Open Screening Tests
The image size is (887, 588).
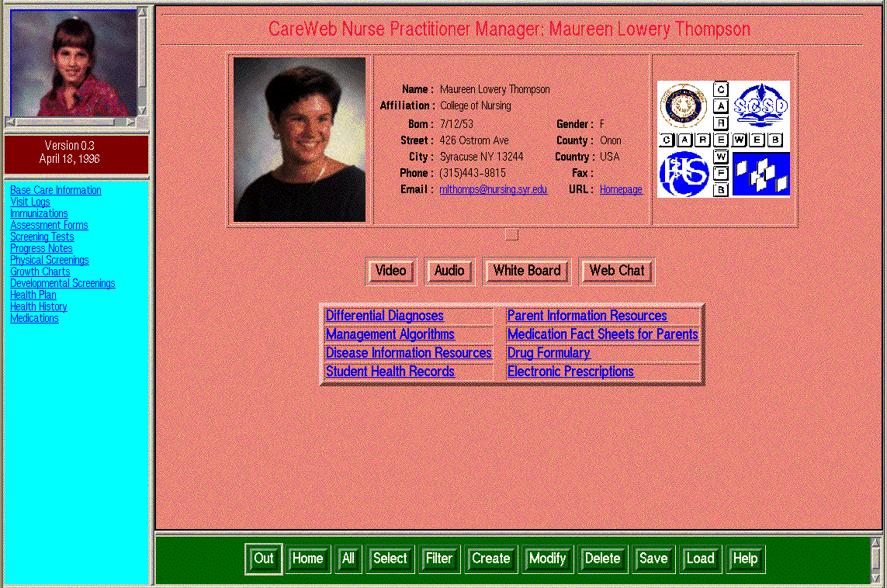[x=42, y=237]
